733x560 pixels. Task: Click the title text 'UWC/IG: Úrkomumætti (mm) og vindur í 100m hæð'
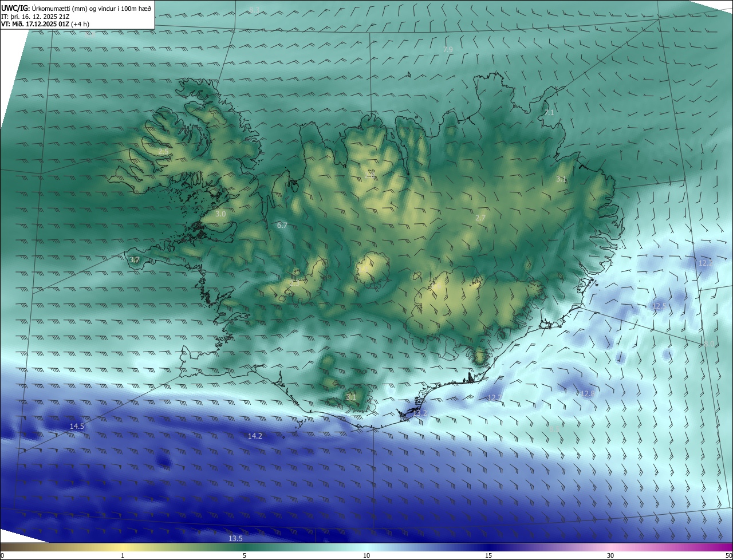tap(76, 8)
